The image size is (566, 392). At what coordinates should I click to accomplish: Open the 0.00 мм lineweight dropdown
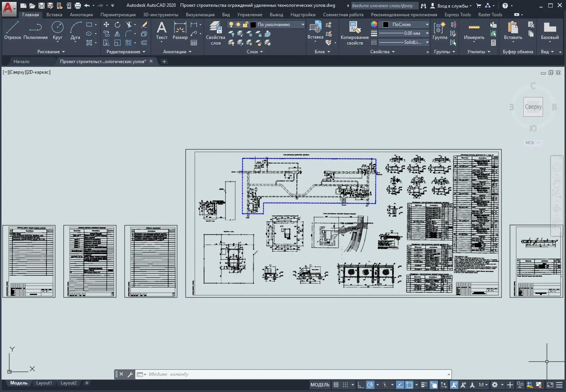tap(404, 33)
